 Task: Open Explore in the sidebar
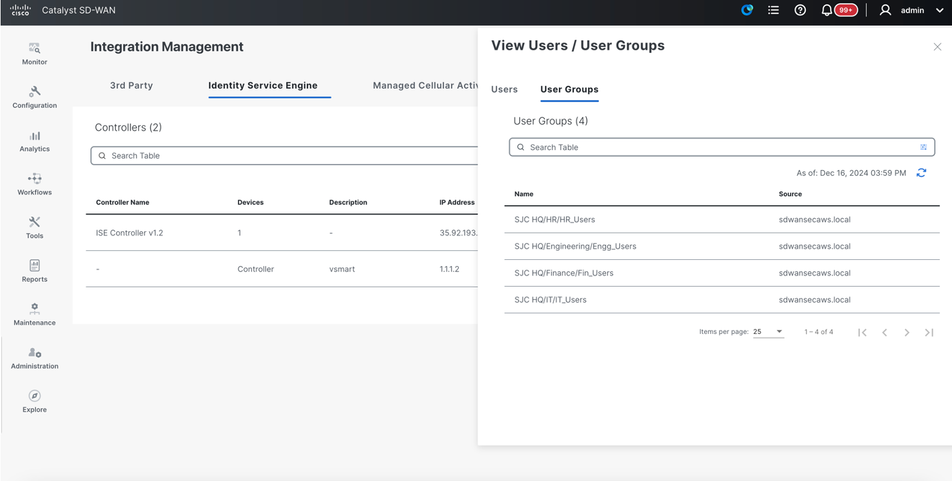pos(35,401)
